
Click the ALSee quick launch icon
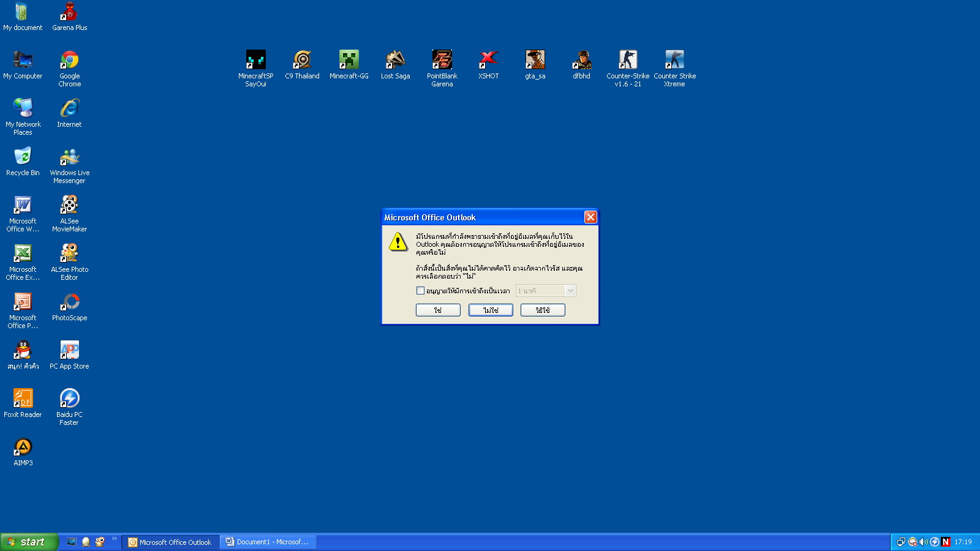pos(100,542)
